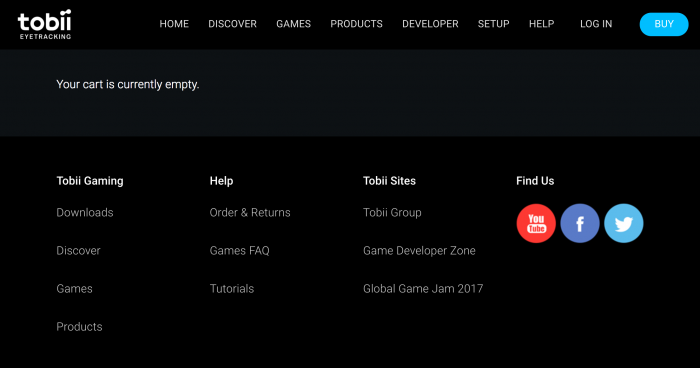Open the Tobii Group link
Viewport: 700px width, 368px height.
(x=392, y=213)
